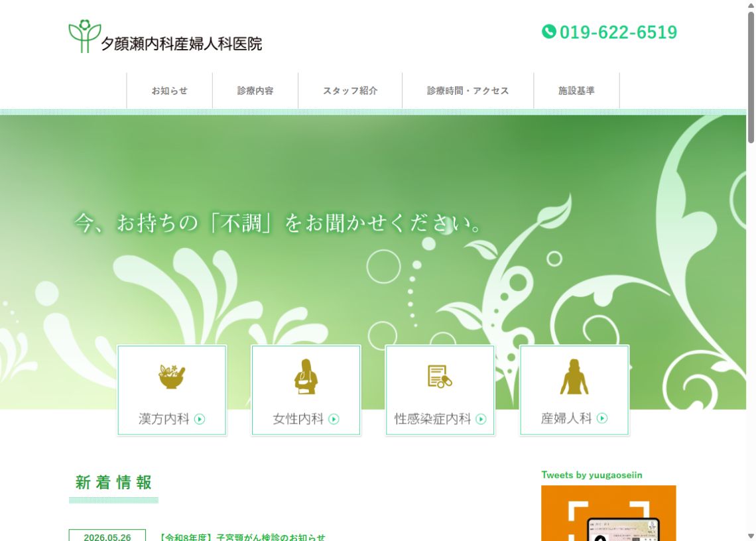Click the arrow circle beside 漢方内科

pyautogui.click(x=200, y=419)
